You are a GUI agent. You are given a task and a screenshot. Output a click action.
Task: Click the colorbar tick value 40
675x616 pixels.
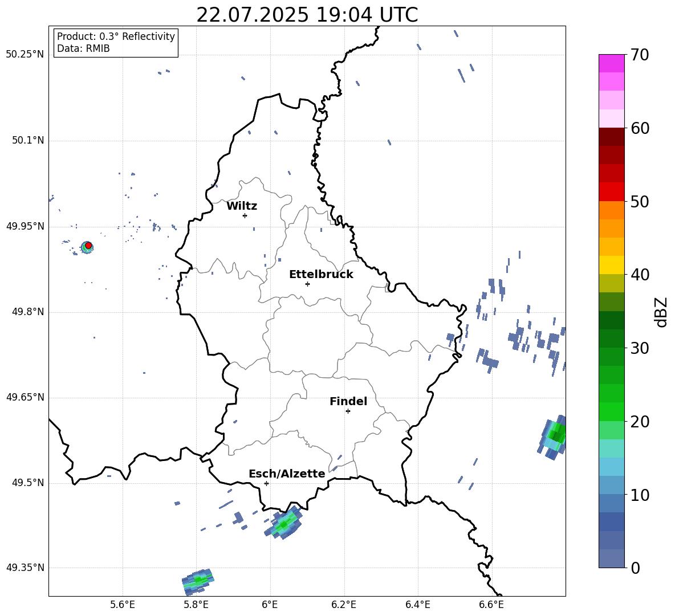[x=640, y=275]
